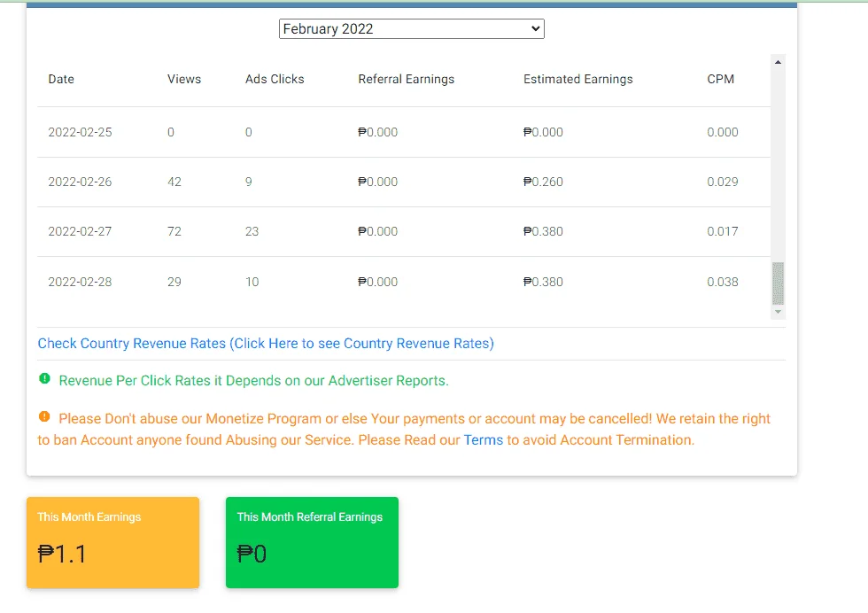The width and height of the screenshot is (868, 613).
Task: Click the Date column header
Action: point(61,79)
